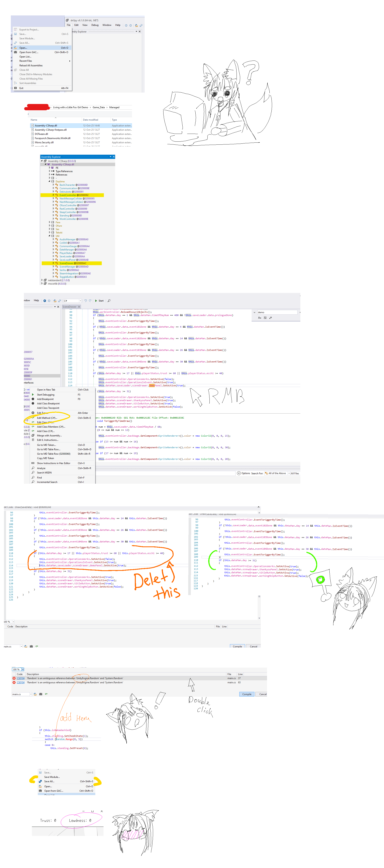The height and width of the screenshot is (868, 384).
Task: Open the Debug menu in the menu bar
Action: [95, 25]
